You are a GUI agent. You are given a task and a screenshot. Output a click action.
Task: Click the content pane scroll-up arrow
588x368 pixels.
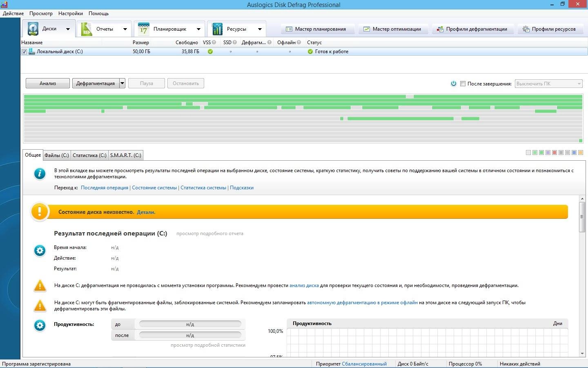click(582, 199)
